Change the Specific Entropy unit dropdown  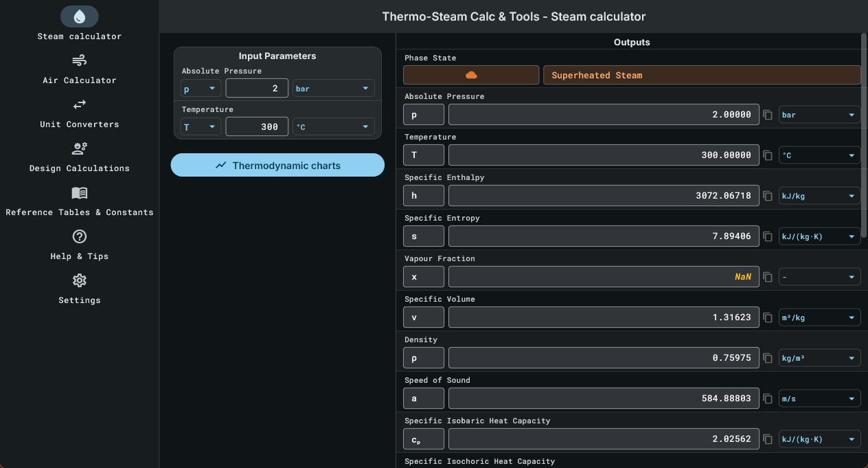tap(819, 236)
